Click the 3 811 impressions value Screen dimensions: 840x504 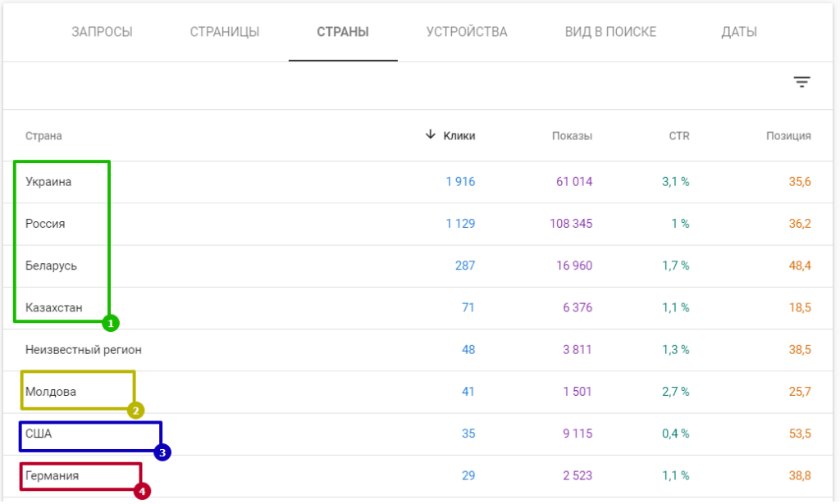(x=577, y=350)
